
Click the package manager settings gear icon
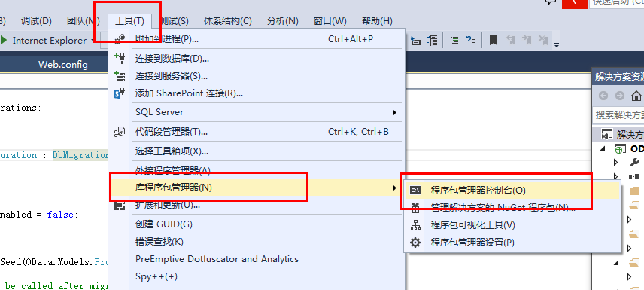coord(415,243)
